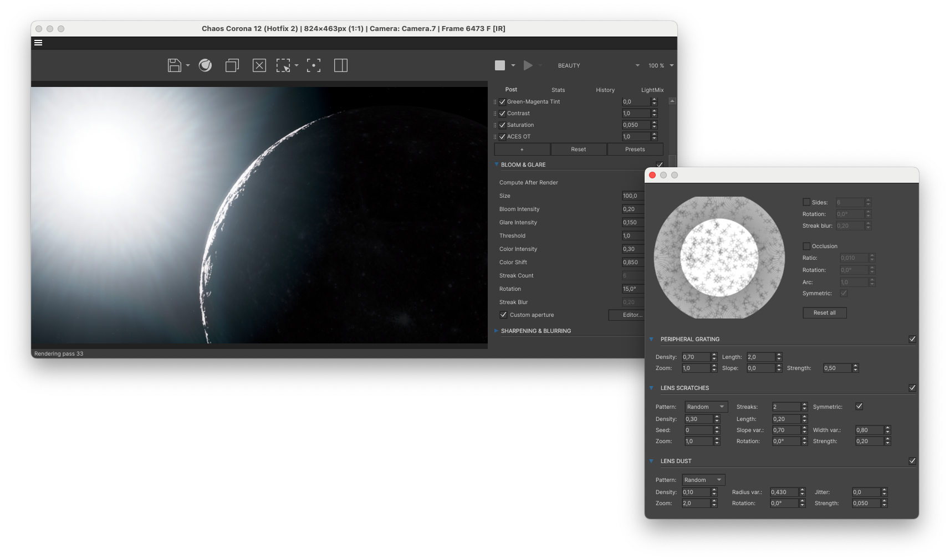Viewport: 950px width, 560px height.
Task: Open the hamburger main menu
Action: 38,43
